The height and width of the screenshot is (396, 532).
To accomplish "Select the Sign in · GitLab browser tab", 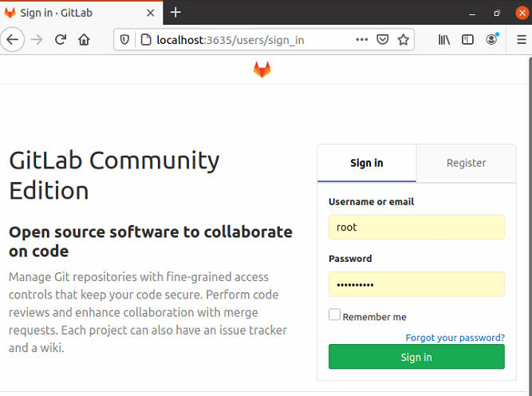I will [81, 13].
